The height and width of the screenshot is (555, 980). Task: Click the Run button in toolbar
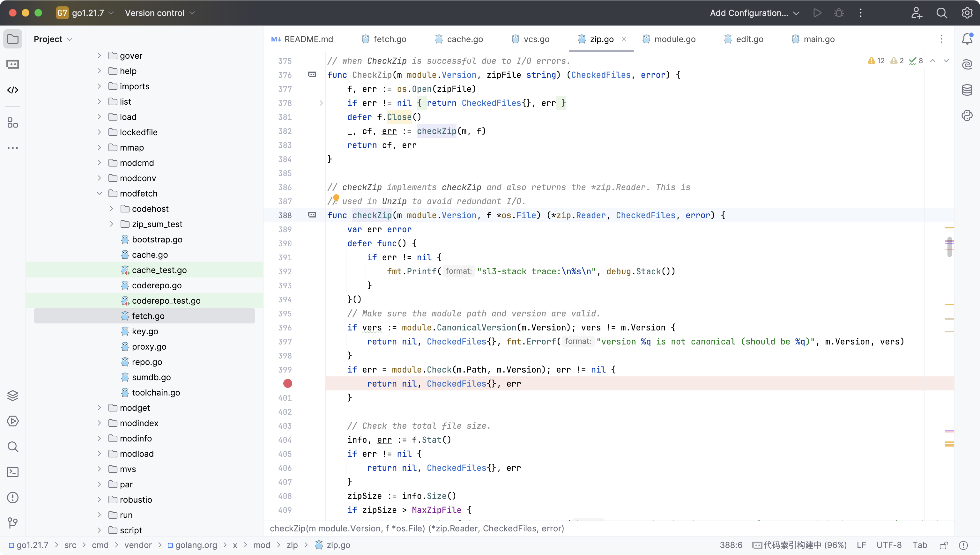pos(817,13)
